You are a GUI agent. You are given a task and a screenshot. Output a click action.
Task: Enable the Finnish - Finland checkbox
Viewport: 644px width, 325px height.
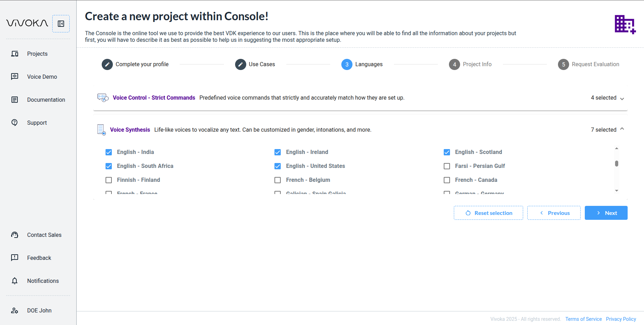coord(109,180)
